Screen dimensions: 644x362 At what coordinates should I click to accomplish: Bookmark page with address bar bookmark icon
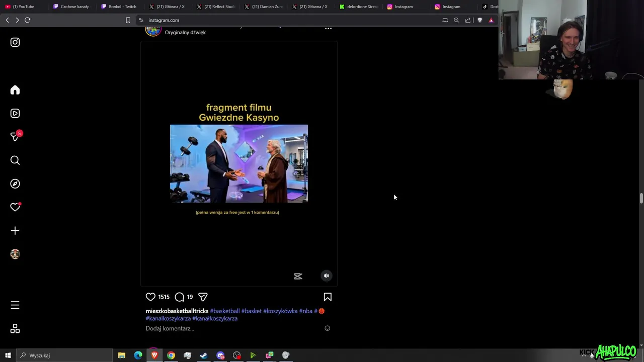128,20
